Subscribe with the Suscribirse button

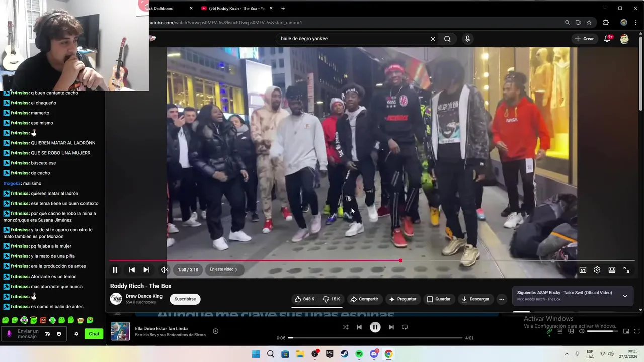[x=185, y=299]
